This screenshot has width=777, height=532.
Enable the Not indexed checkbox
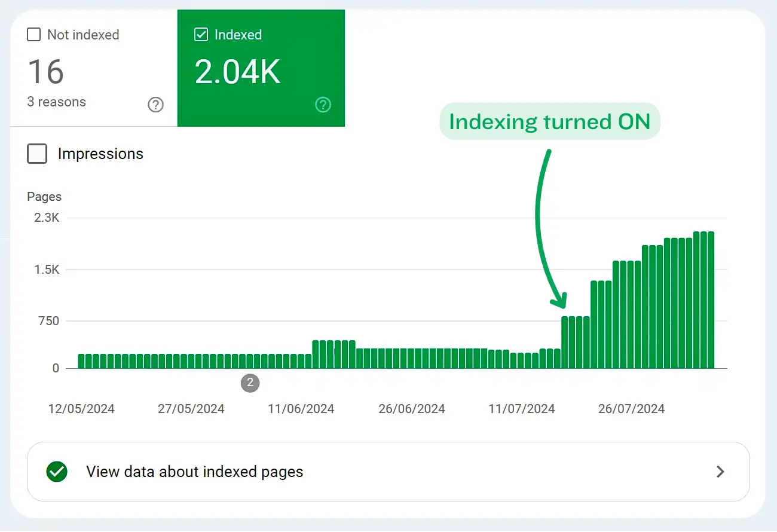click(x=33, y=34)
